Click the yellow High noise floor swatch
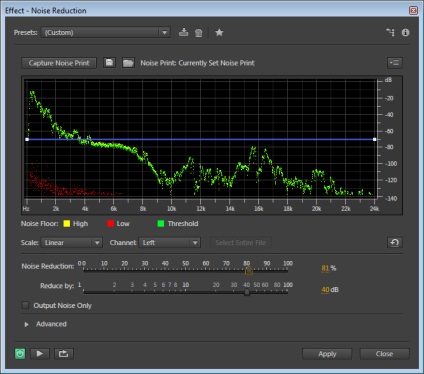The width and height of the screenshot is (424, 374). [67, 224]
